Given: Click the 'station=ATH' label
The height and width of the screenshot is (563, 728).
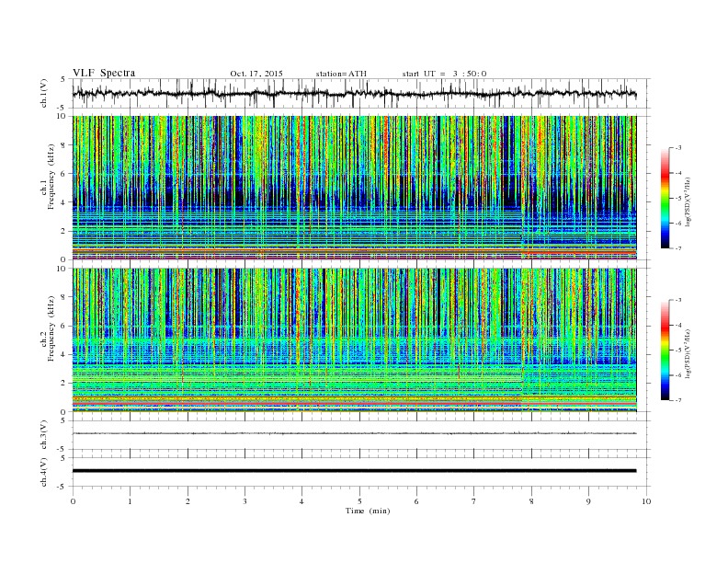Looking at the screenshot, I should click(x=341, y=74).
